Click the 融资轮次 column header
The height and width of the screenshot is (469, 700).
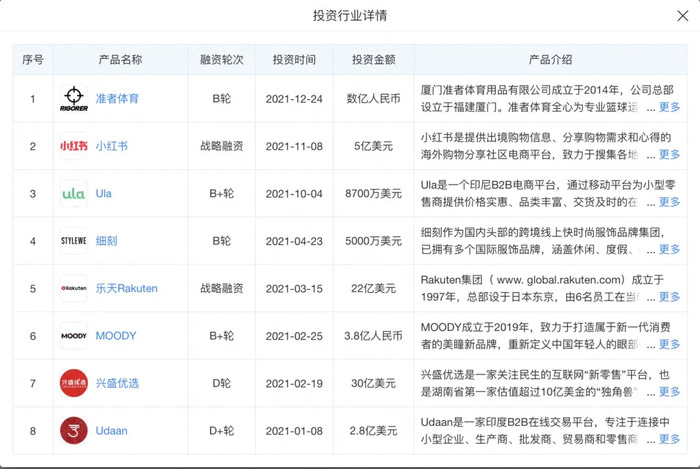tap(221, 59)
